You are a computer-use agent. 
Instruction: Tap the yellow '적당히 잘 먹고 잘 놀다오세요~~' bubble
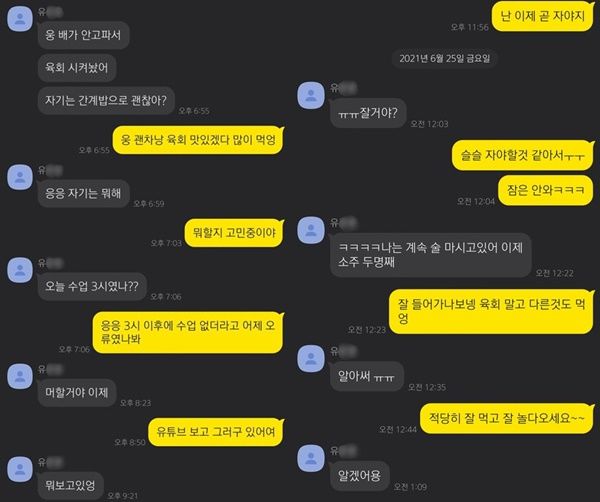[507, 418]
